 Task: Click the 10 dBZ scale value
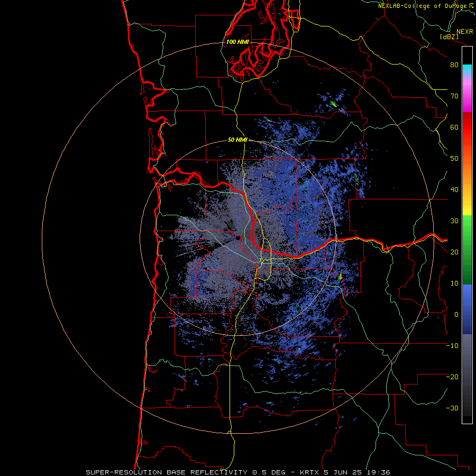click(454, 283)
